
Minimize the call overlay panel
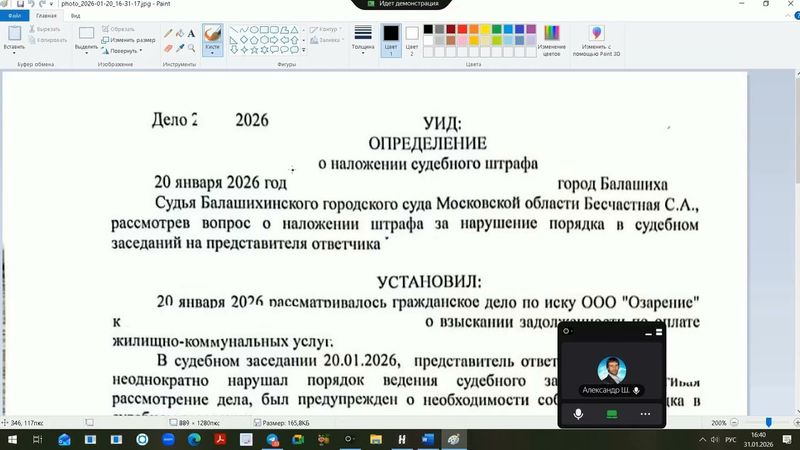tap(648, 333)
